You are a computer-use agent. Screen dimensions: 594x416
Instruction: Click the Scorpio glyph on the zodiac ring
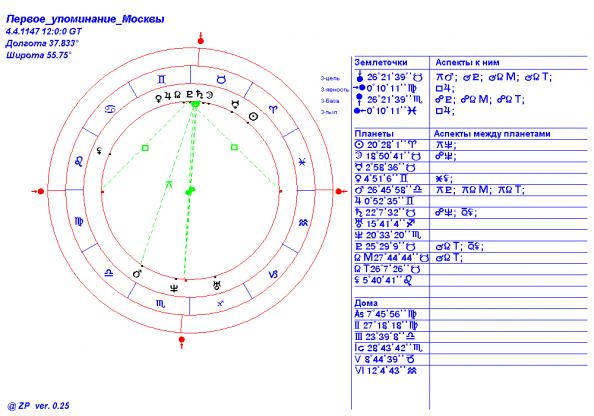[160, 304]
